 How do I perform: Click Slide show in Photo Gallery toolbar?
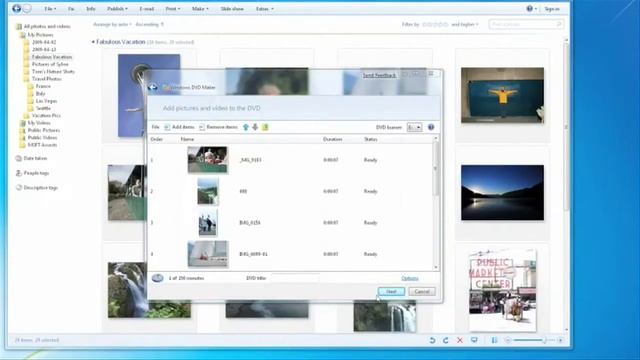232,9
